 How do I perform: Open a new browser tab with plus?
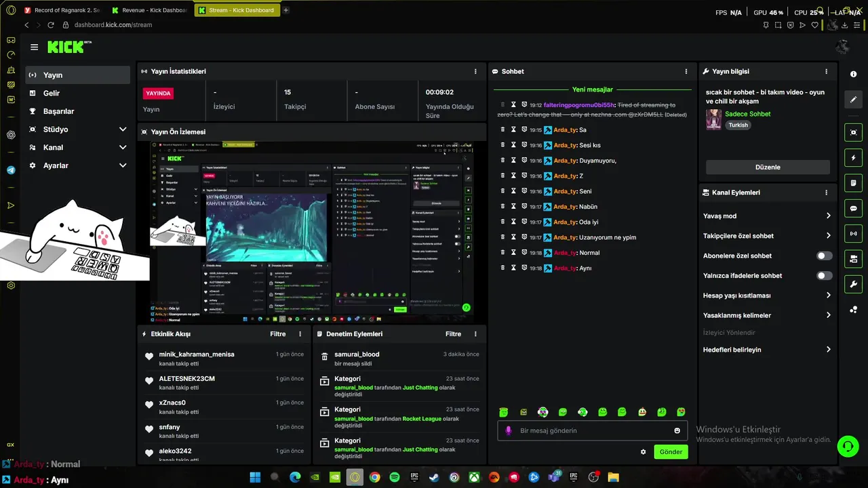(x=285, y=10)
